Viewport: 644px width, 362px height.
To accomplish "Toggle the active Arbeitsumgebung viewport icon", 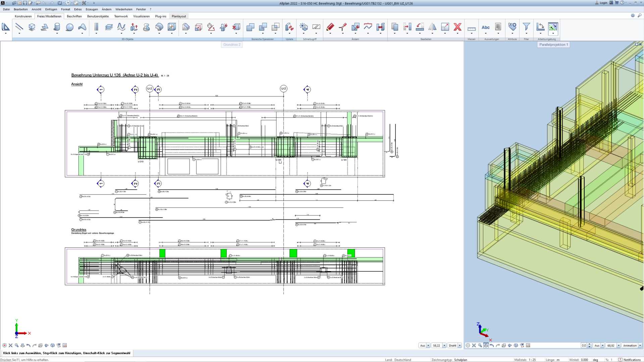I will point(553,27).
